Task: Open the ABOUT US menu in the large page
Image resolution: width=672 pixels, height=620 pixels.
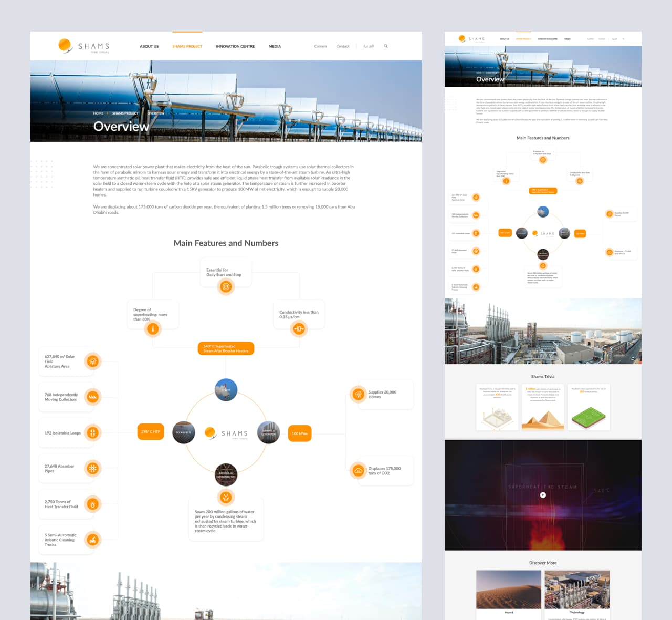Action: tap(149, 46)
